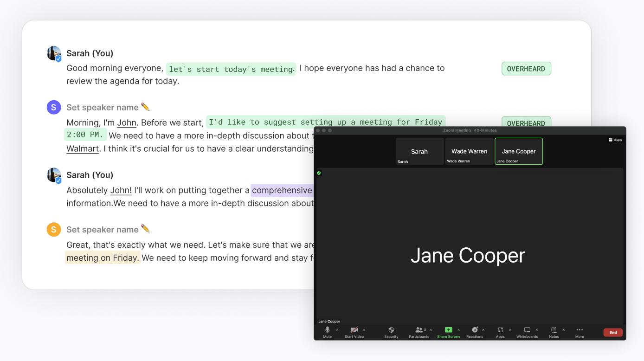This screenshot has height=361, width=644.
Task: Open the Reactions smiley menu
Action: click(x=475, y=332)
